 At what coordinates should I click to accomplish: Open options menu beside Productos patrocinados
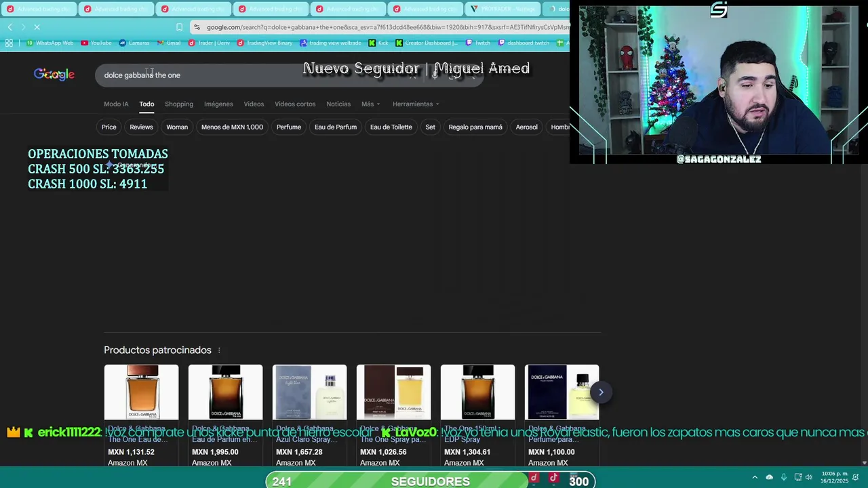click(x=219, y=350)
